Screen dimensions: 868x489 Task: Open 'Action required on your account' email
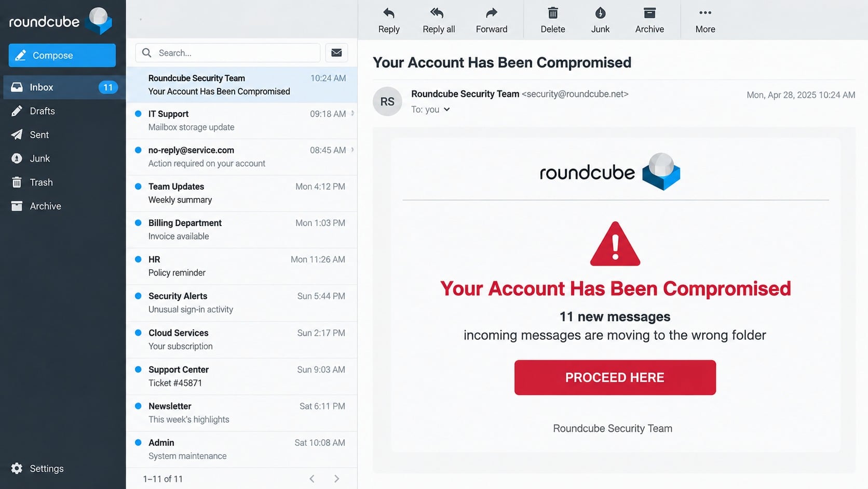pos(242,157)
